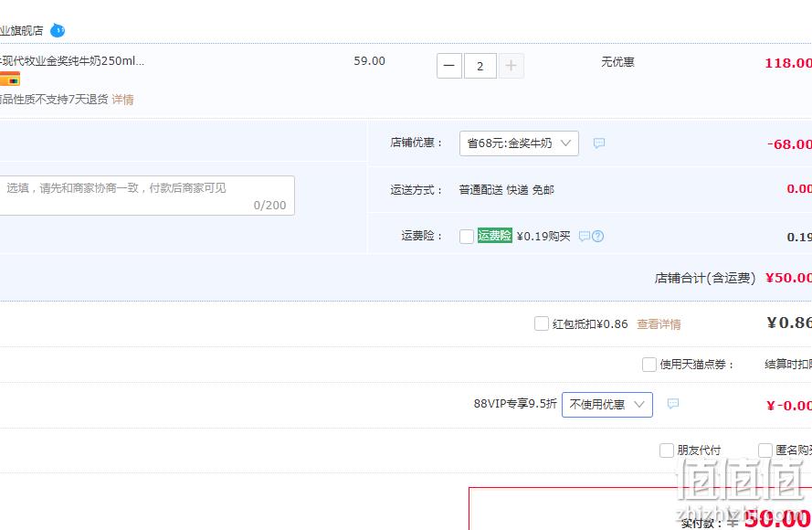Click the ¥0.19购买 text
Viewport: 812px width, 530px height.
coord(543,237)
